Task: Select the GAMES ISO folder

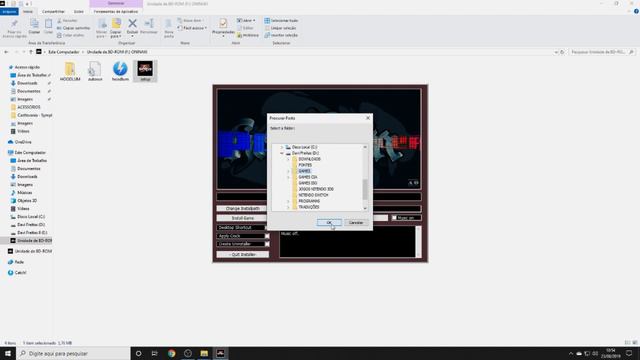Action: [x=308, y=183]
